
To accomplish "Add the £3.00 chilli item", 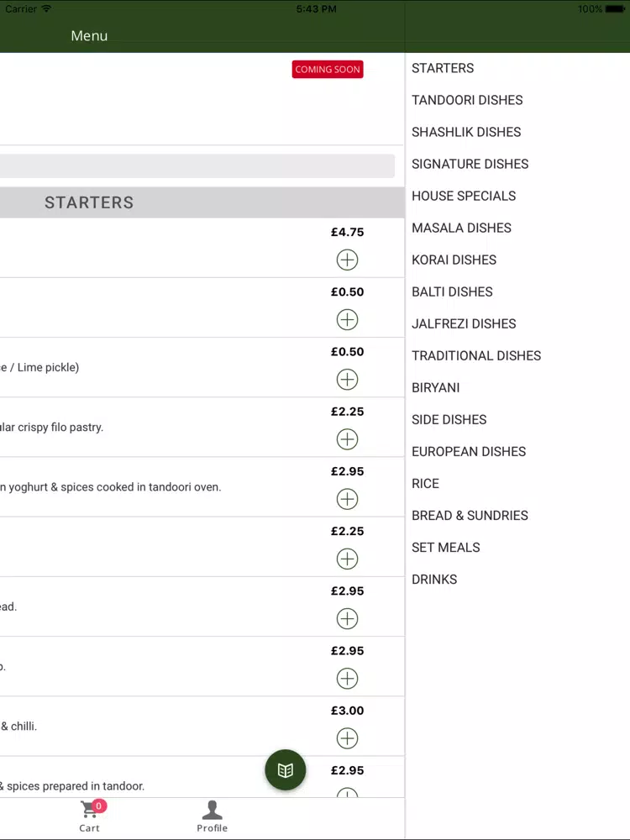I will (x=347, y=738).
